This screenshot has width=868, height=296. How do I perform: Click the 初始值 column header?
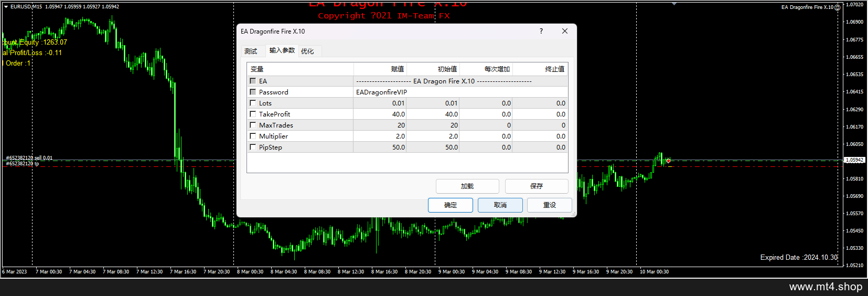click(x=433, y=69)
